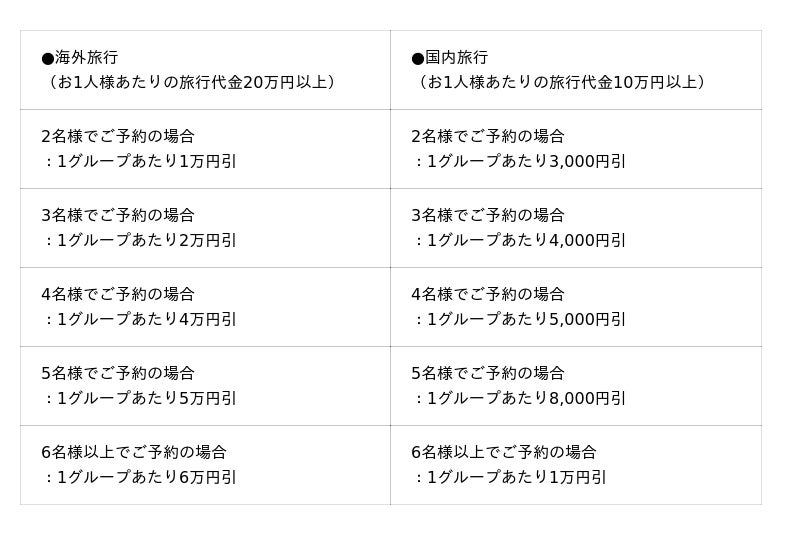This screenshot has width=800, height=535.
Task: Click text 1グループあたり3,000円引
Action: (526, 162)
